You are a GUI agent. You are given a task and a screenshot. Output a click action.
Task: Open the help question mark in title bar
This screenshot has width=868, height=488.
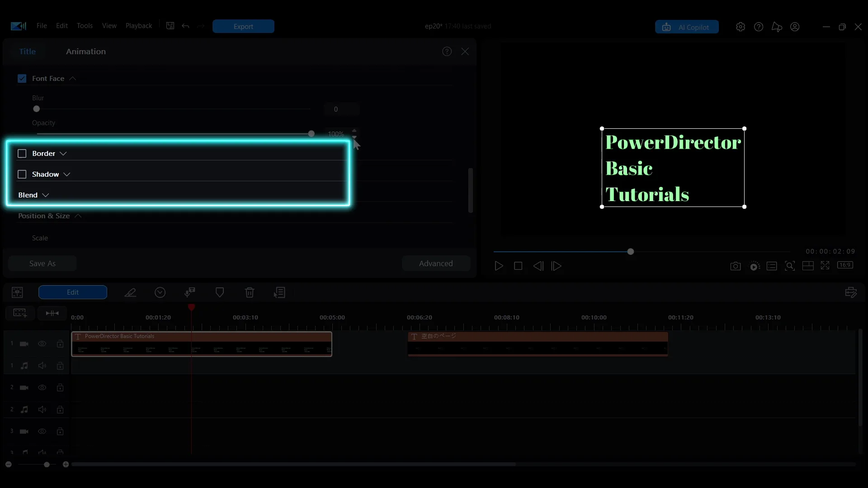pyautogui.click(x=759, y=27)
